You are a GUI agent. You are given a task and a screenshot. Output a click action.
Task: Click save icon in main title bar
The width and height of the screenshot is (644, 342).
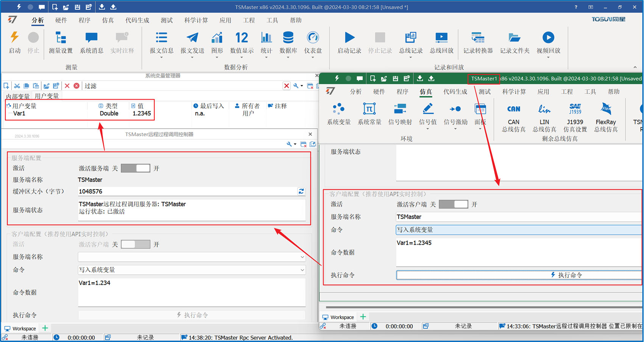(x=77, y=7)
